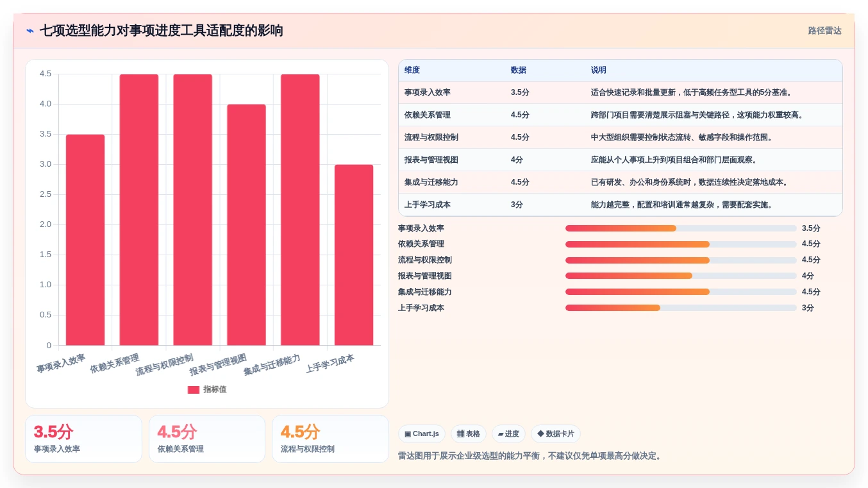Open the 4.5分 依赖关系管理 data card
The image size is (868, 488).
(x=207, y=439)
